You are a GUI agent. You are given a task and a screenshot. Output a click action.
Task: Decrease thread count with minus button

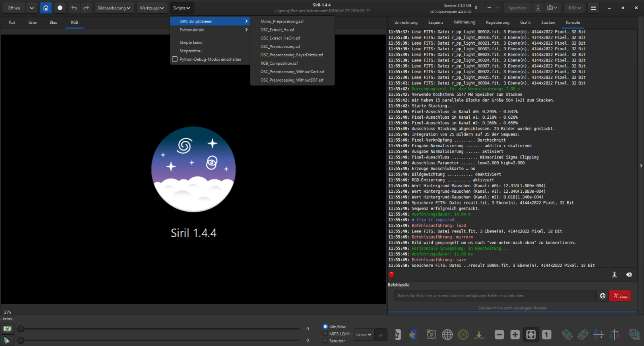click(x=489, y=8)
